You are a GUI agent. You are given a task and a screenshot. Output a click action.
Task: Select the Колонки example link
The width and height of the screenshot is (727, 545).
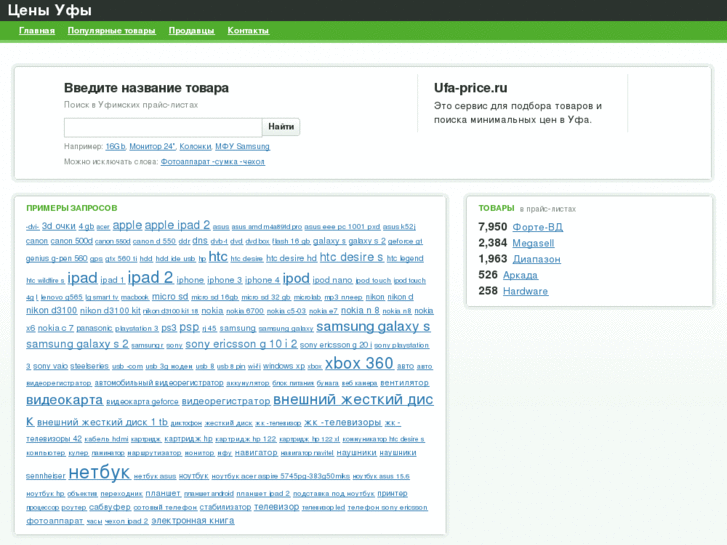point(195,147)
